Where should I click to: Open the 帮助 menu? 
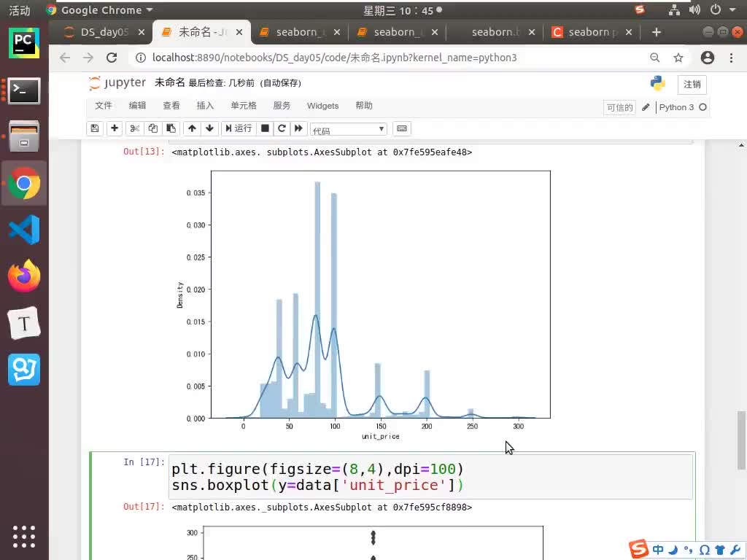[x=364, y=106]
